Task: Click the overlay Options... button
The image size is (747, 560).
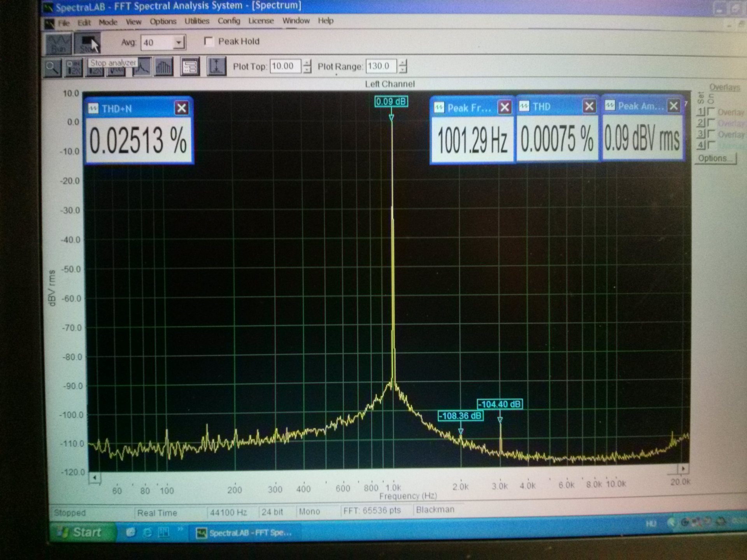Action: [715, 159]
